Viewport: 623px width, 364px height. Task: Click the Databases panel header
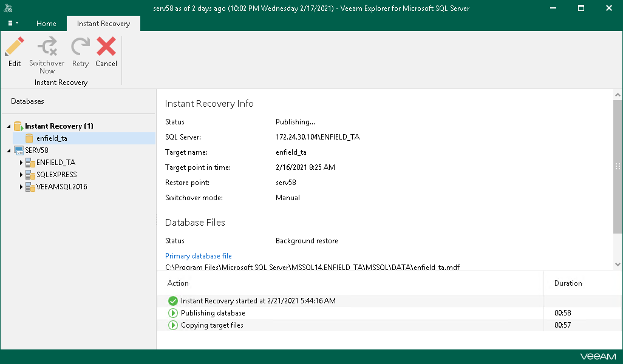[27, 101]
